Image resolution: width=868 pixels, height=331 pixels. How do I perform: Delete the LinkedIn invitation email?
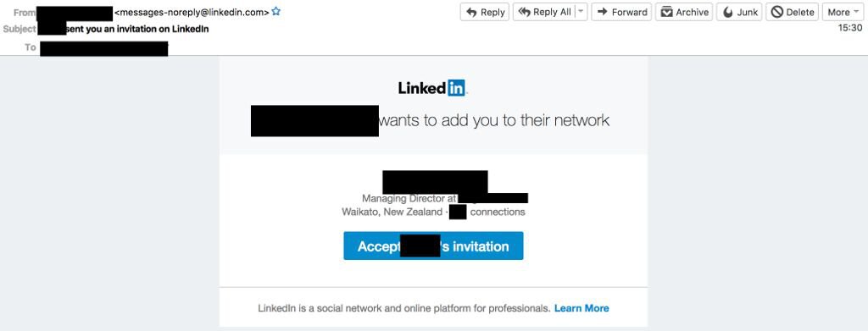click(793, 12)
